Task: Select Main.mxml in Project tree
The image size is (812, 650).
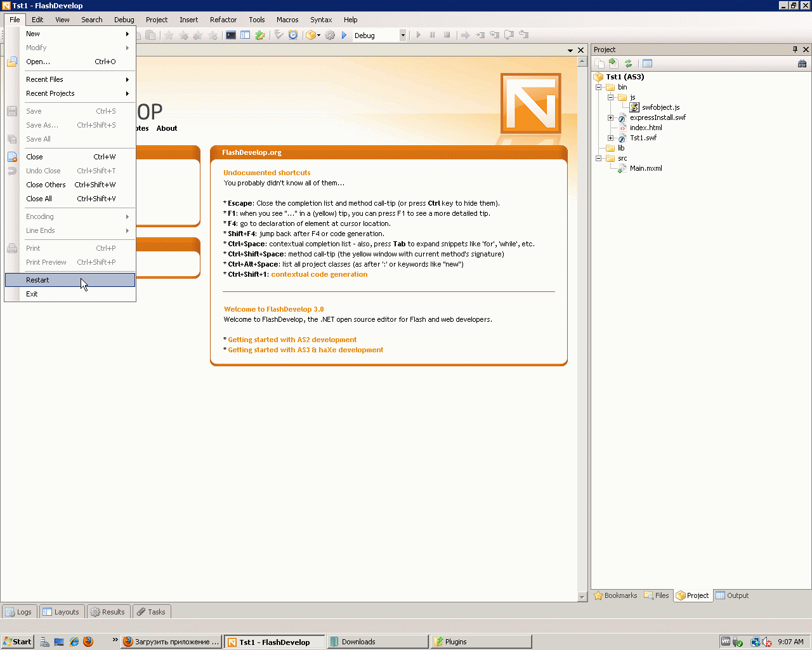Action: click(646, 168)
